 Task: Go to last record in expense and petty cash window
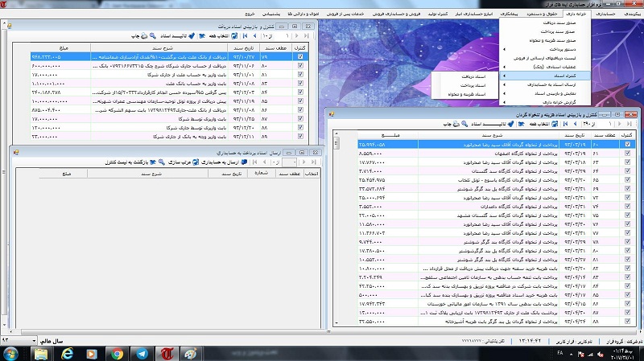coord(630,124)
